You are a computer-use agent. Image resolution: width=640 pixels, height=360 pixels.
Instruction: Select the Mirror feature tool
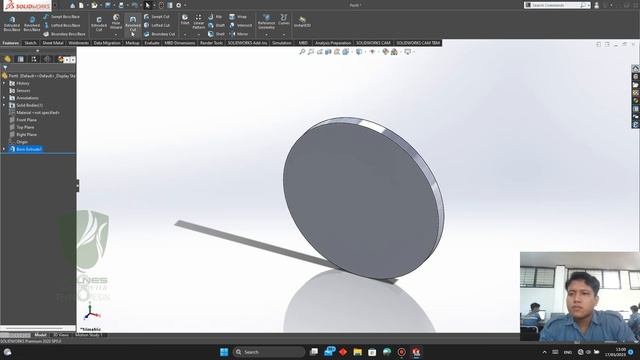click(x=239, y=34)
